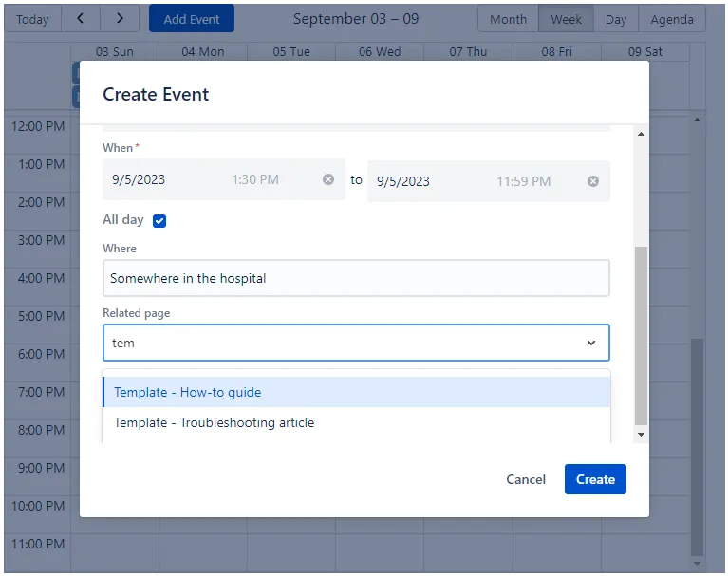Click the Today button
The image size is (728, 576).
point(32,19)
